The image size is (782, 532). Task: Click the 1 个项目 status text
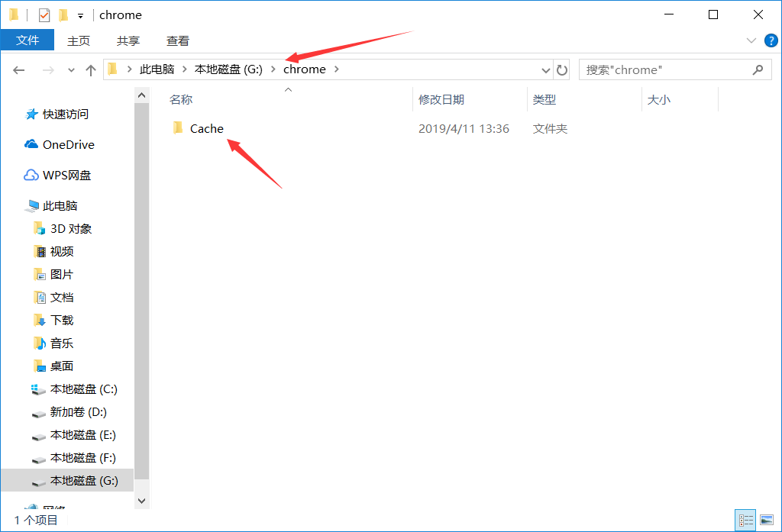(x=37, y=521)
